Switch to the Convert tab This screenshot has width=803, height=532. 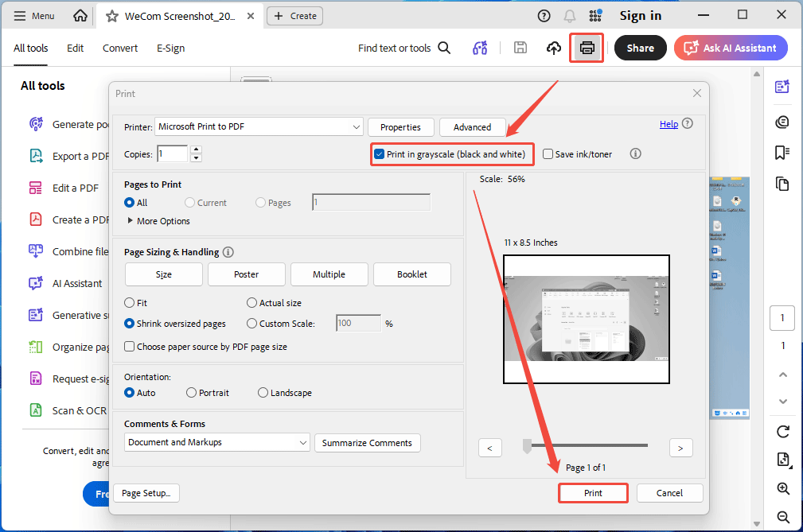coord(119,48)
